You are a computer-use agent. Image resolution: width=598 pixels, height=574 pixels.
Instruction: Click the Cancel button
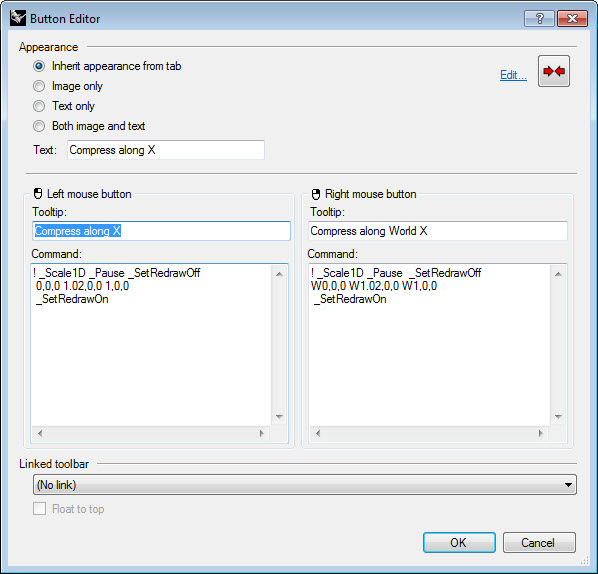(539, 542)
